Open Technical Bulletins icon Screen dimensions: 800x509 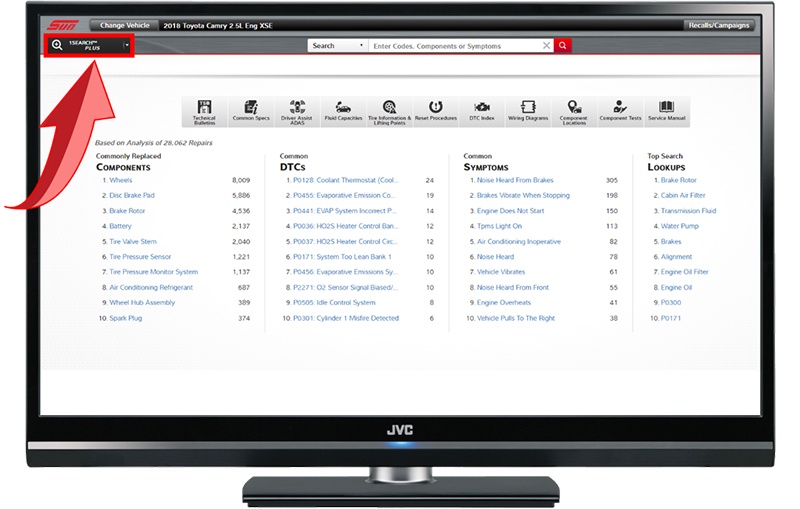204,112
